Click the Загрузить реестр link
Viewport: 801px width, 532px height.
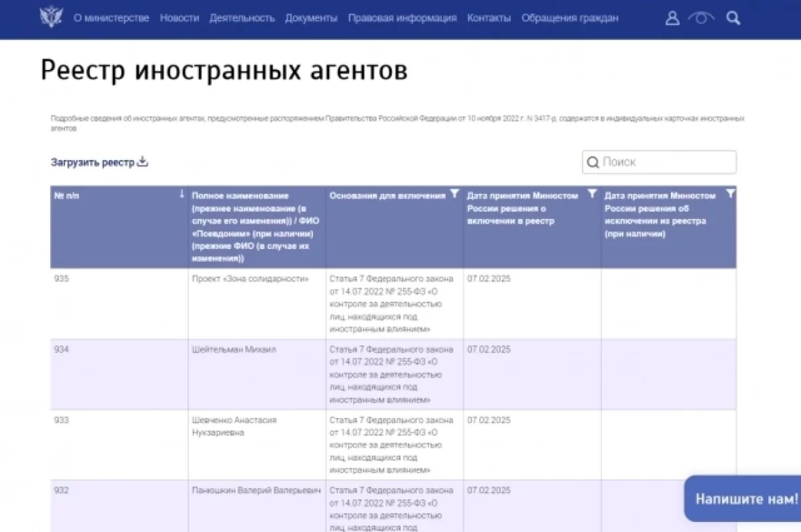coord(91,162)
